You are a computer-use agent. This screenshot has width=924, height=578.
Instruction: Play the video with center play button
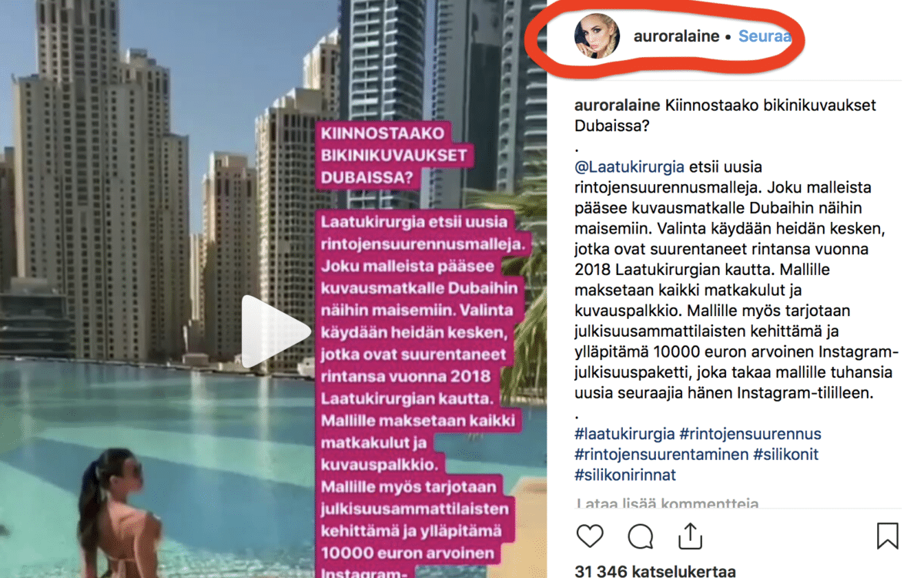point(276,332)
